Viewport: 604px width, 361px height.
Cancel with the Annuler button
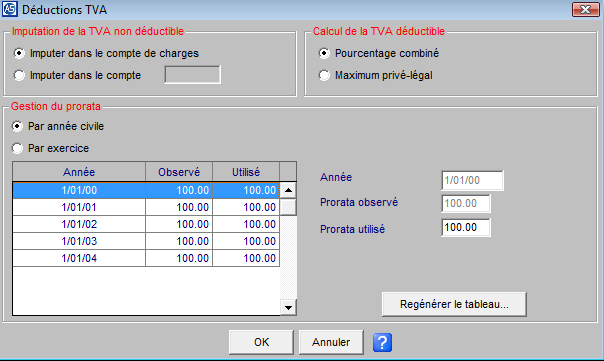click(x=331, y=342)
